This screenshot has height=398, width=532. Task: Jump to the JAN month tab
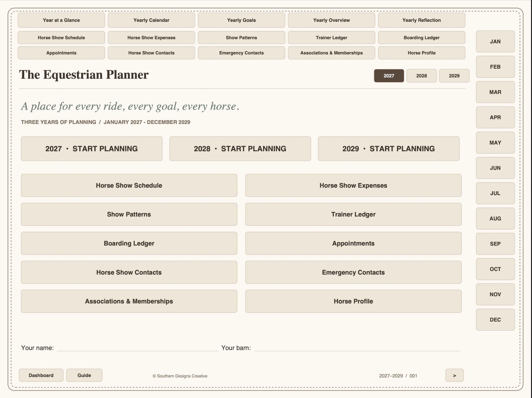[x=496, y=41]
